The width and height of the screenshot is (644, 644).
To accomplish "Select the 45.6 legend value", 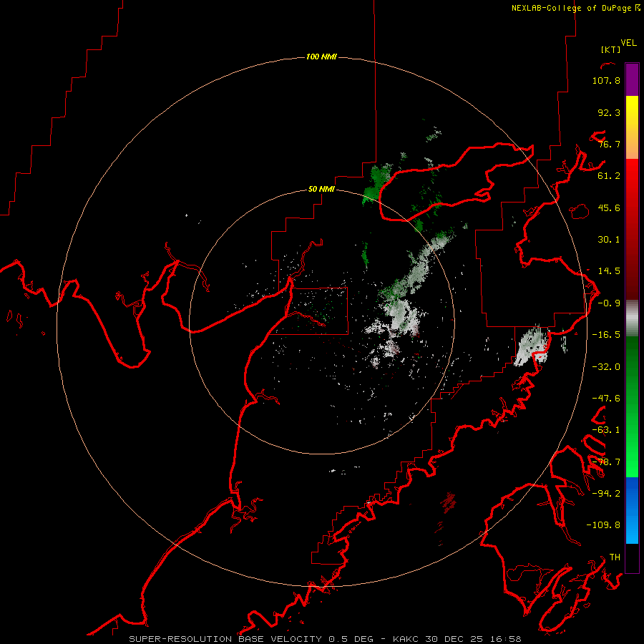I will coord(609,208).
